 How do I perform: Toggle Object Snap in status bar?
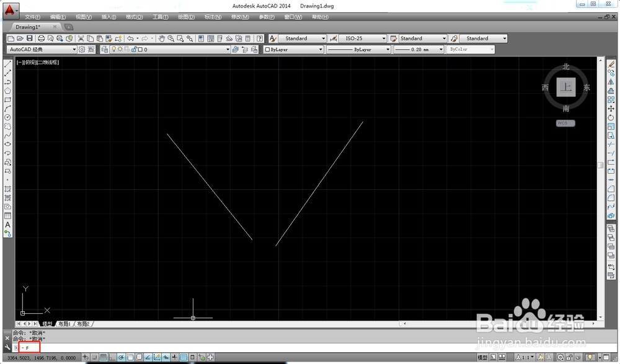(130, 357)
